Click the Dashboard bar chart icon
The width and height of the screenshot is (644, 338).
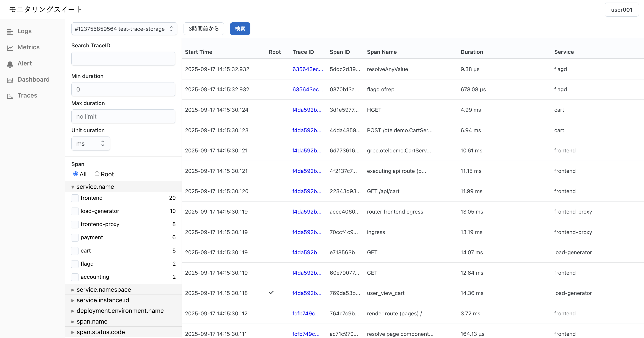click(x=10, y=80)
